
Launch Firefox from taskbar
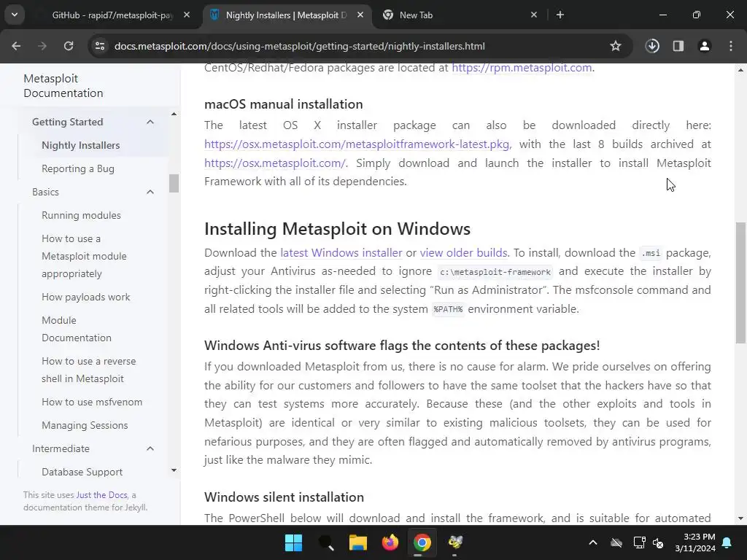(390, 542)
